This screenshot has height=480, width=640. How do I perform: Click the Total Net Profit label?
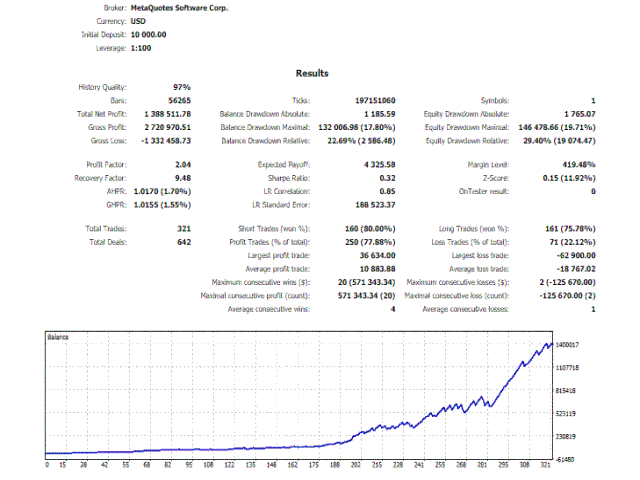(102, 114)
